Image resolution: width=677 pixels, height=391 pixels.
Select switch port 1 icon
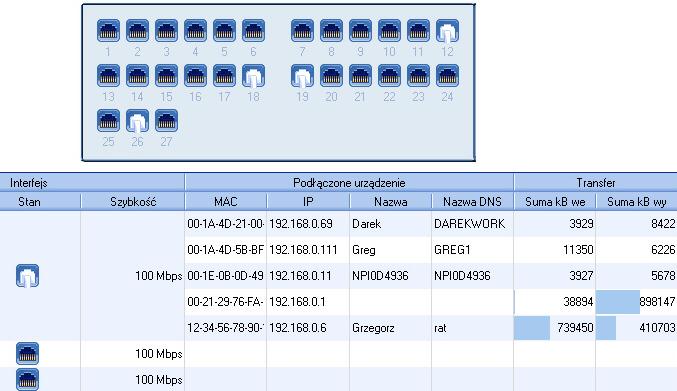click(x=108, y=31)
